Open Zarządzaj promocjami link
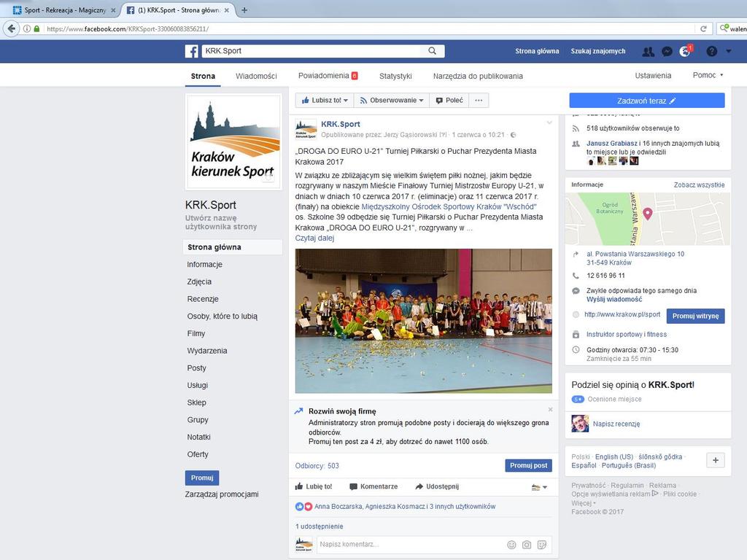Image resolution: width=747 pixels, height=560 pixels. pos(222,494)
